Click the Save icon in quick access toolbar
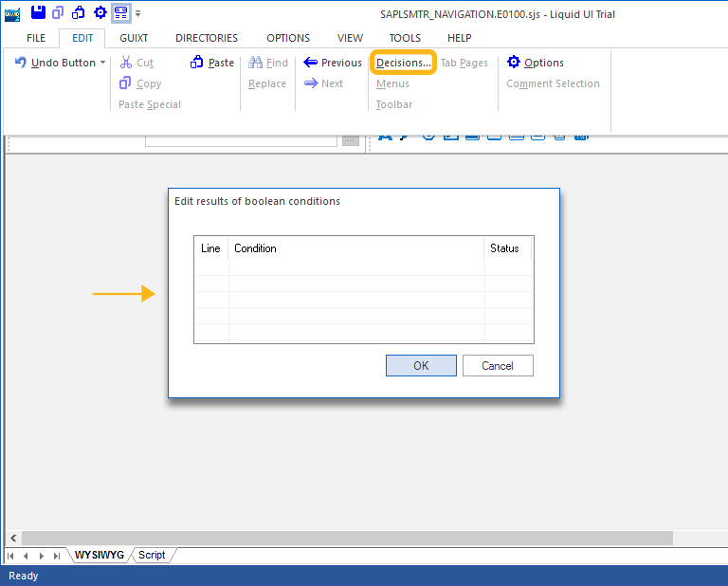Image resolution: width=728 pixels, height=586 pixels. point(38,12)
